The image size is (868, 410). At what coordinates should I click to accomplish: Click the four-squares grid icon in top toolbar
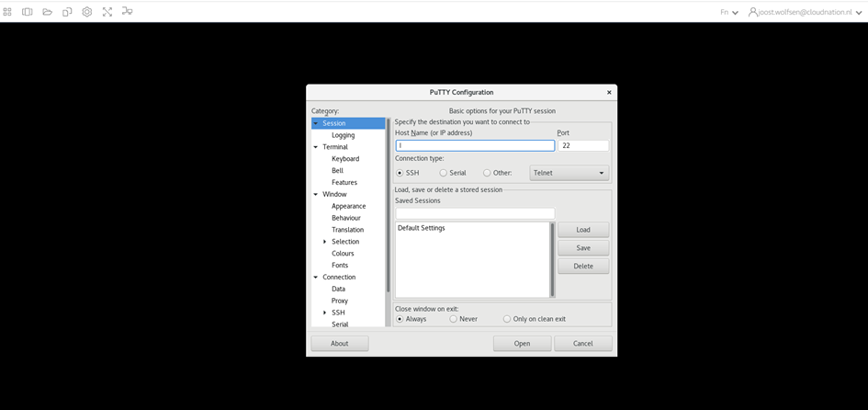(x=7, y=12)
